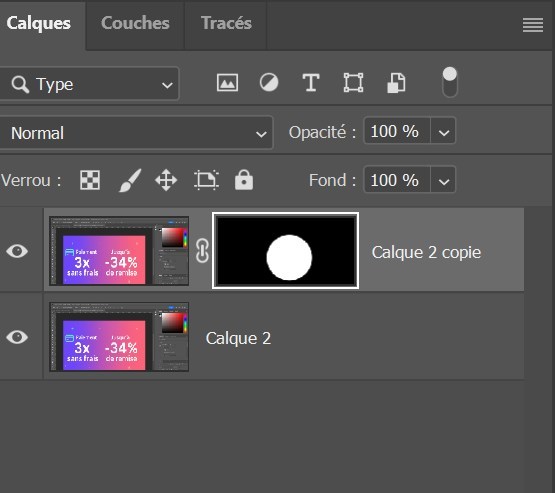Click the Fond label
The image size is (555, 493).
332,180
